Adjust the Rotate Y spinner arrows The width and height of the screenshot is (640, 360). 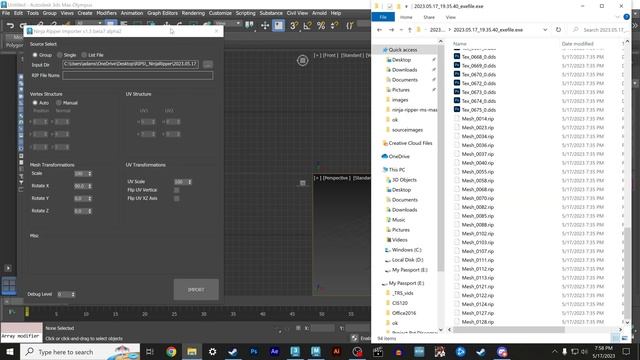(x=90, y=199)
